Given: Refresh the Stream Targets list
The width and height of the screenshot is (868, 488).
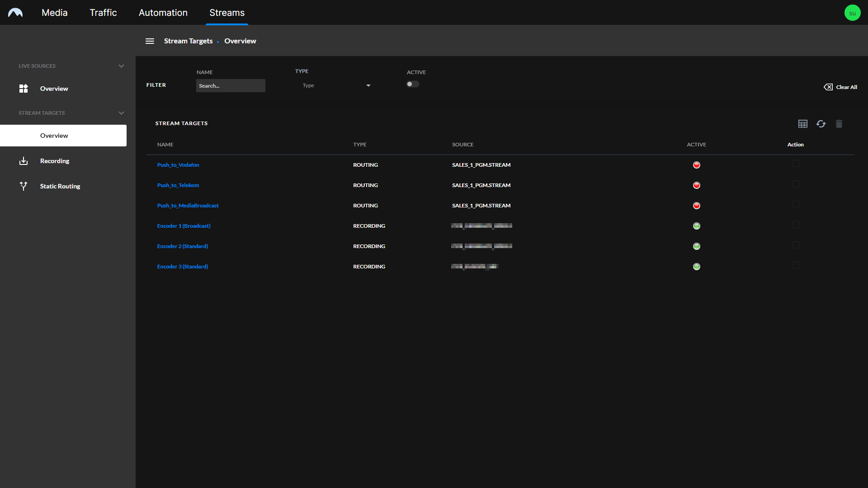Looking at the screenshot, I should [821, 124].
